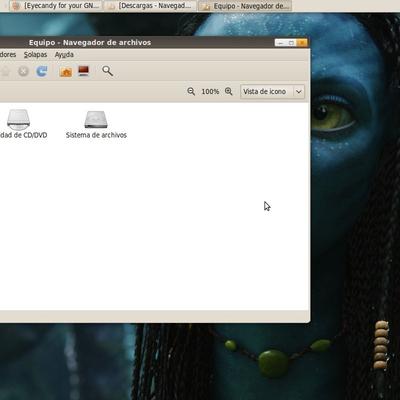The width and height of the screenshot is (400, 400).
Task: Click the zoom in magnifier
Action: click(x=229, y=91)
